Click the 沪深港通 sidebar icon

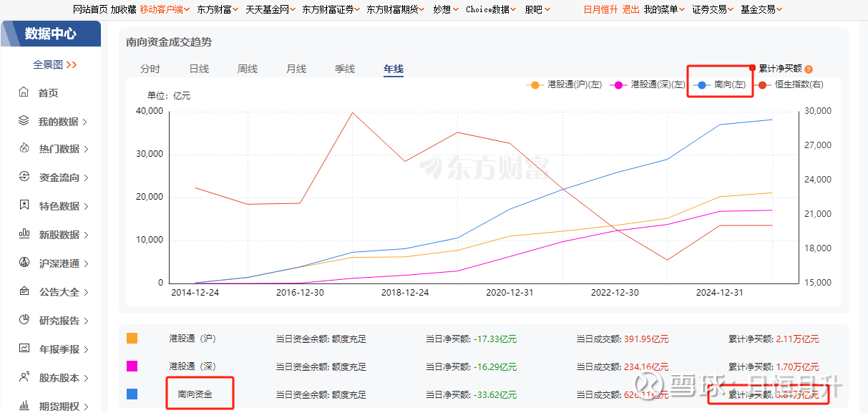[x=24, y=263]
